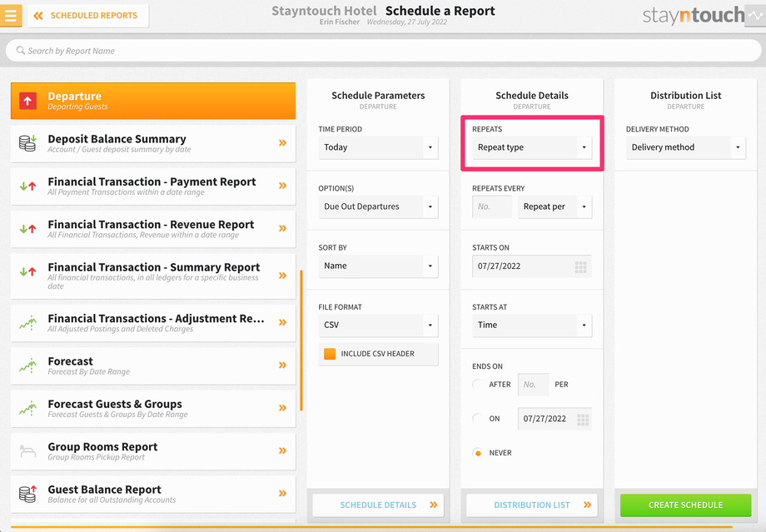The width and height of the screenshot is (766, 532).
Task: Click chevron arrows on Forecast row
Action: click(282, 365)
